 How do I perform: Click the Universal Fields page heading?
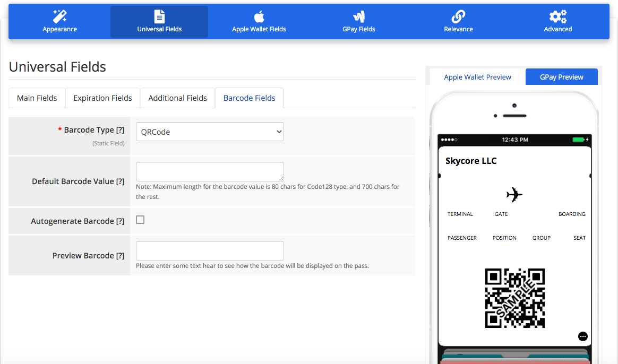coord(57,67)
